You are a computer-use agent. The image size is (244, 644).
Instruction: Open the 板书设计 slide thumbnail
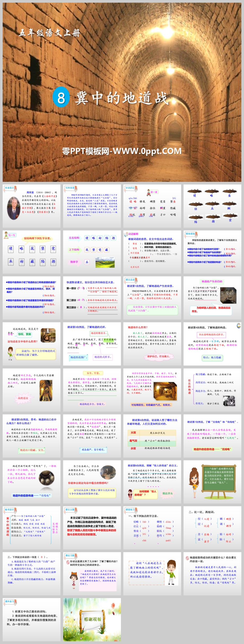pyautogui.click(x=32, y=528)
